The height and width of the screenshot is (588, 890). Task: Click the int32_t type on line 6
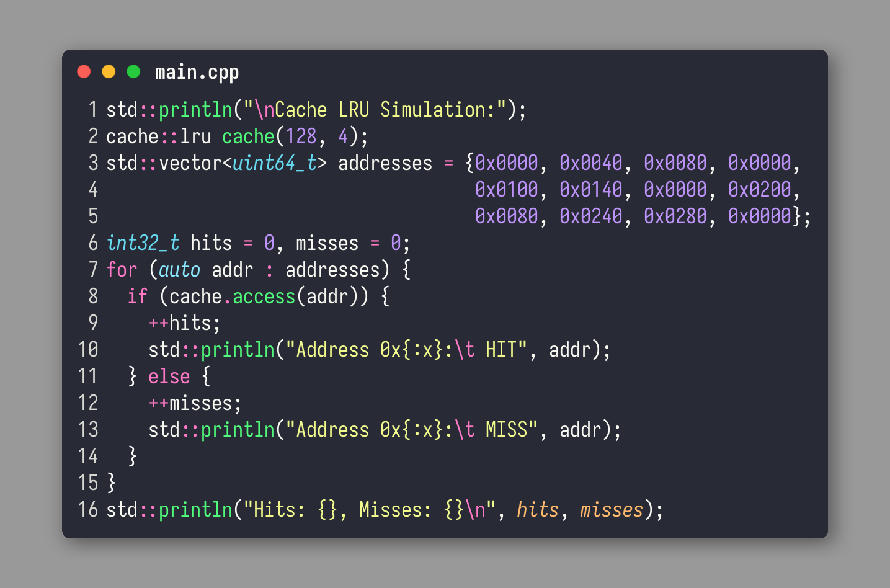coord(143,243)
